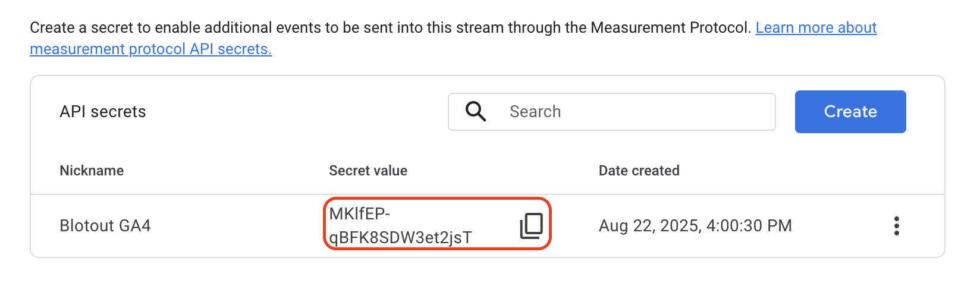The width and height of the screenshot is (980, 283).
Task: Select the Nickname column header
Action: pos(92,171)
